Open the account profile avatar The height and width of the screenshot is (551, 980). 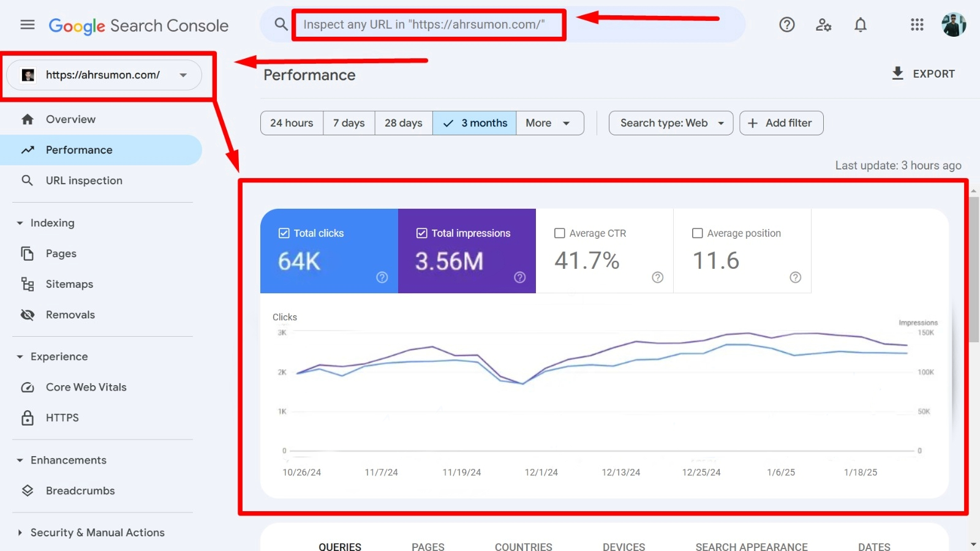pyautogui.click(x=954, y=24)
